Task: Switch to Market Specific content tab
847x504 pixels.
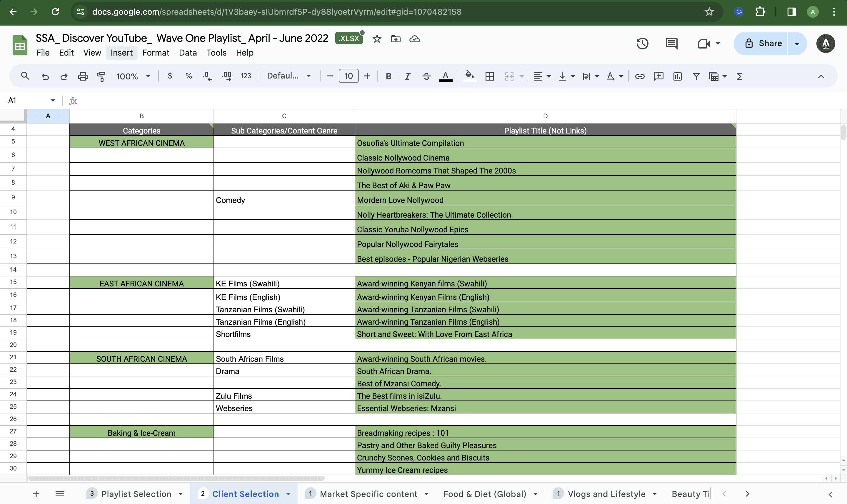Action: 368,494
